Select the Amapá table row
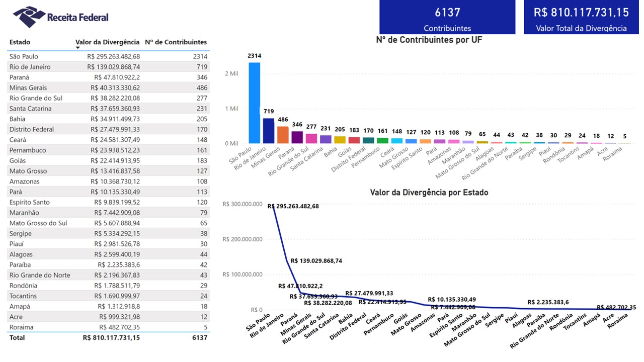The height and width of the screenshot is (362, 644). [109, 306]
